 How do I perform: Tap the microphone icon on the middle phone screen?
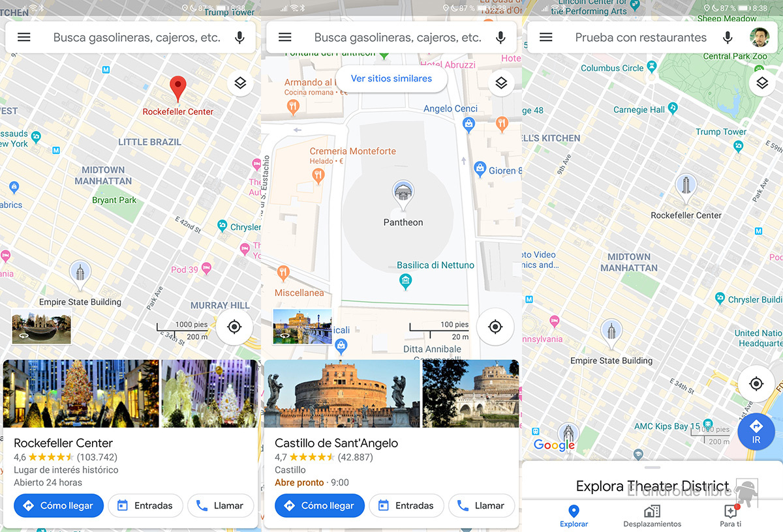500,37
